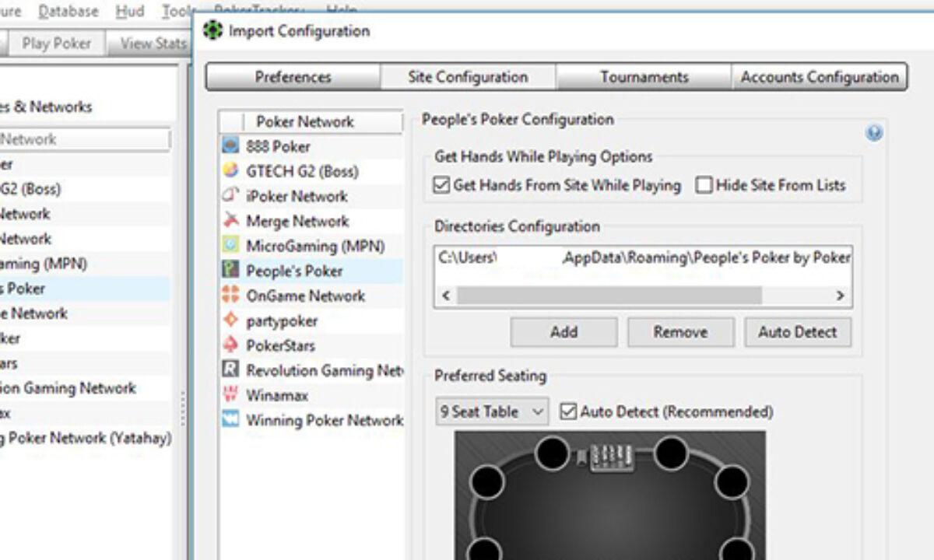
Task: Click the Import Configuration window icon
Action: [212, 31]
